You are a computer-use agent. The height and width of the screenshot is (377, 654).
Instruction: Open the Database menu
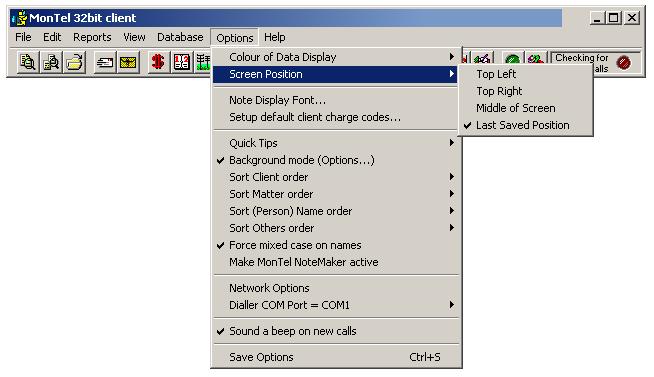pyautogui.click(x=180, y=38)
